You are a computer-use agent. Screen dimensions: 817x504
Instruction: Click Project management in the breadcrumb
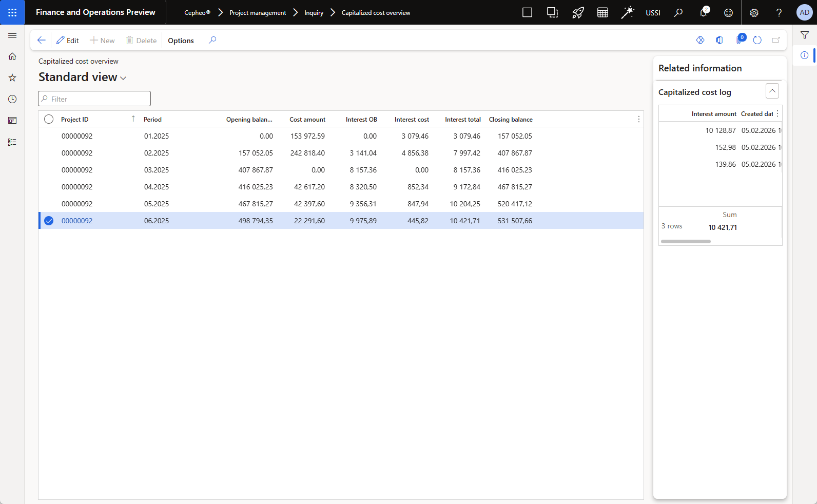258,13
